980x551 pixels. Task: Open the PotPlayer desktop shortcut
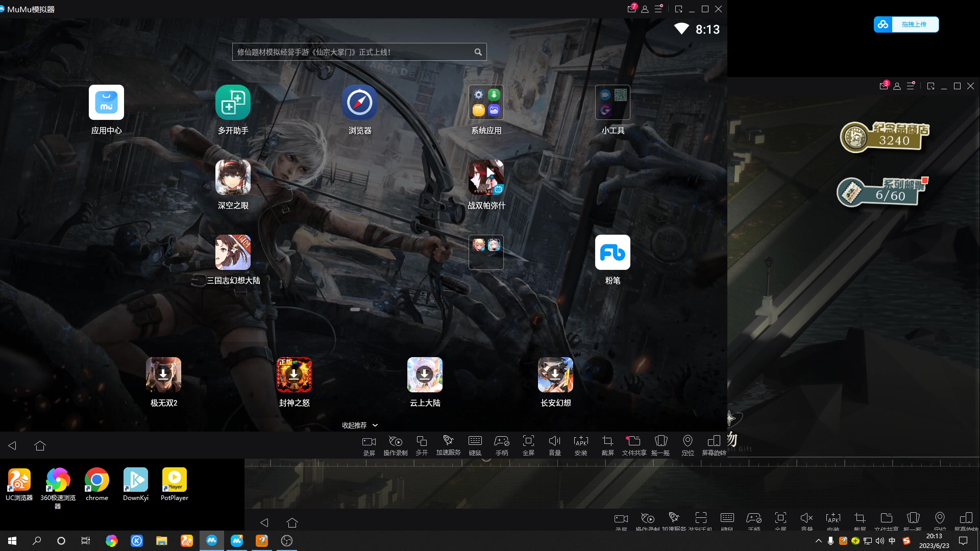(x=174, y=485)
